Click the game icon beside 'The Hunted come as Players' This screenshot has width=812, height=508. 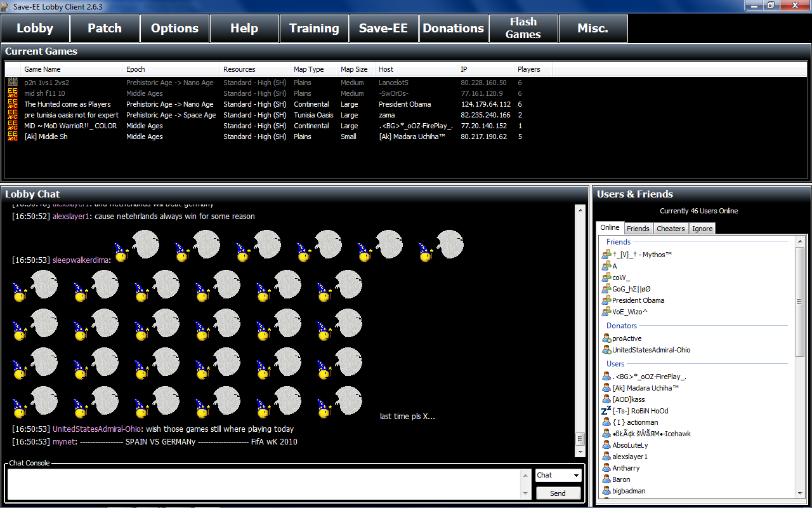tap(12, 104)
